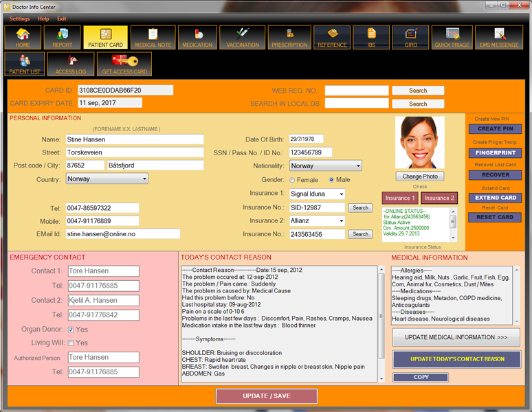The width and height of the screenshot is (532, 412).
Task: Click the Today's Contact Reason scrollbar
Action: click(x=381, y=323)
